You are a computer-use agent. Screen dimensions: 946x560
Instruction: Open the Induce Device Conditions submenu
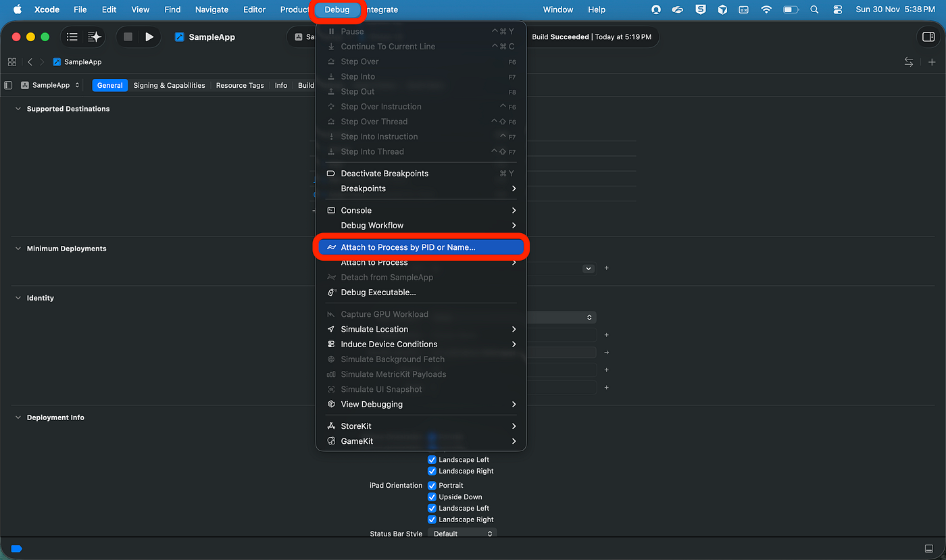(421, 345)
